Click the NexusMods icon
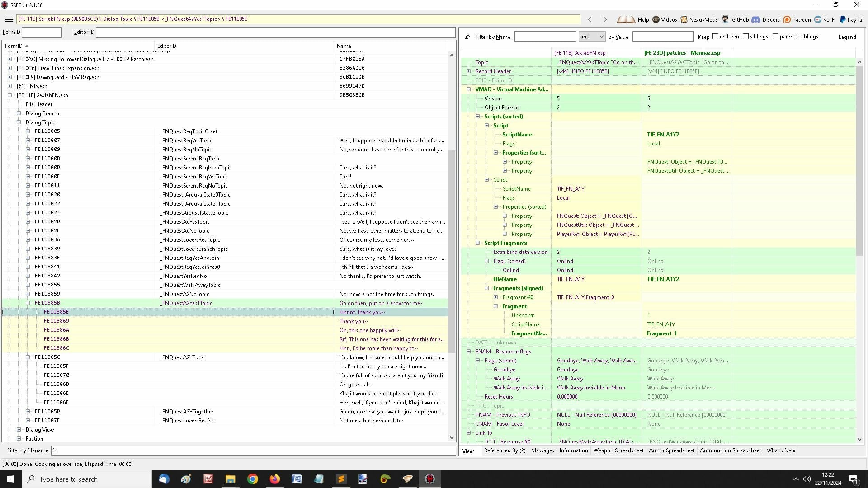Viewport: 868px width, 488px height. 684,19
